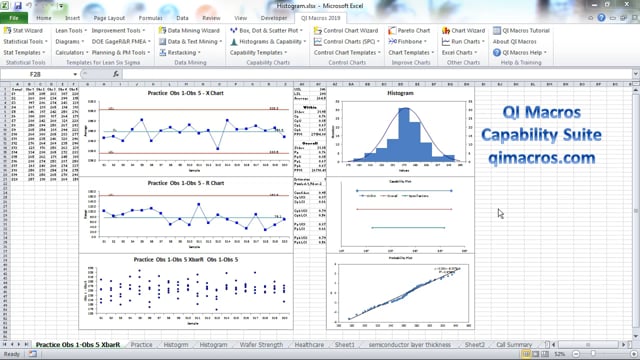Open Data & Text Mining tools

191,42
